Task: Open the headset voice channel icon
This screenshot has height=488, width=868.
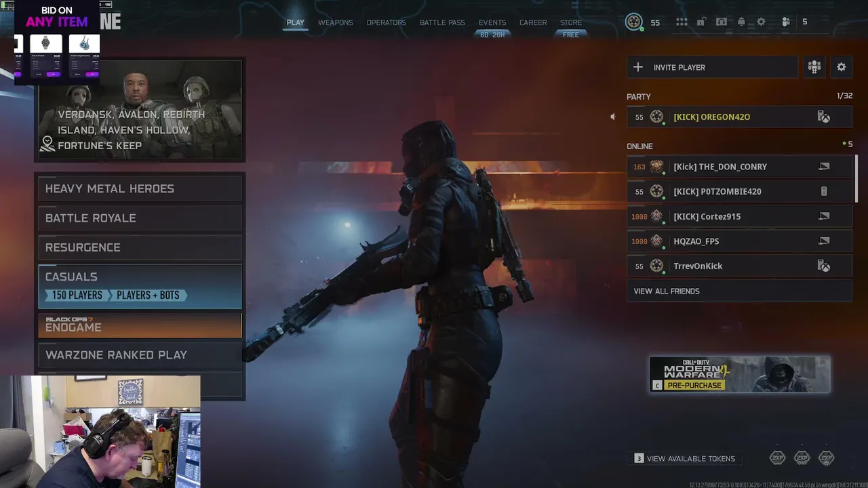Action: coord(722,22)
